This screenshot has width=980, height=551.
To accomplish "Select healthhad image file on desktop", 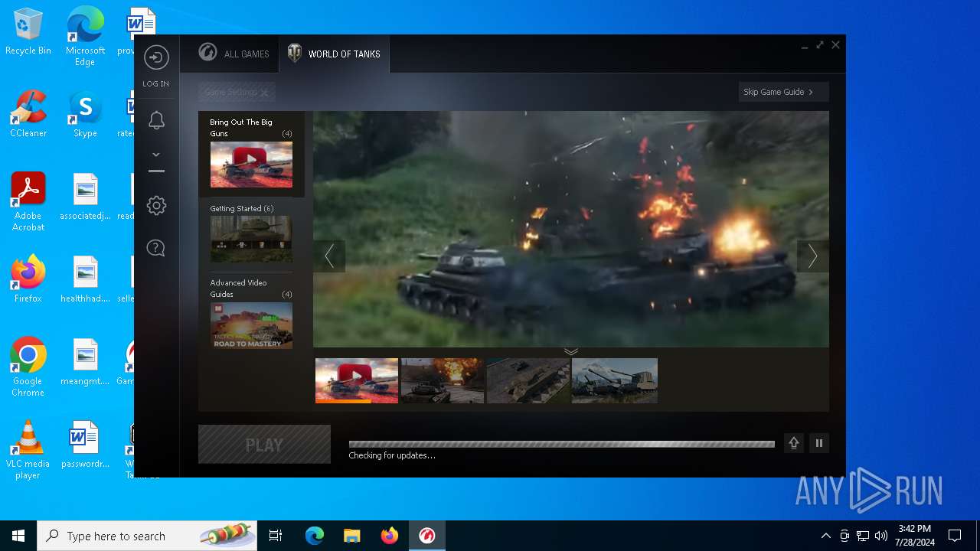I will tap(85, 279).
